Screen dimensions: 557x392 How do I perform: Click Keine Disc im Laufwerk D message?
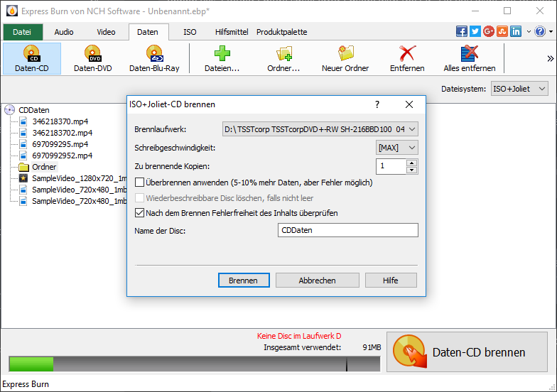(x=299, y=336)
